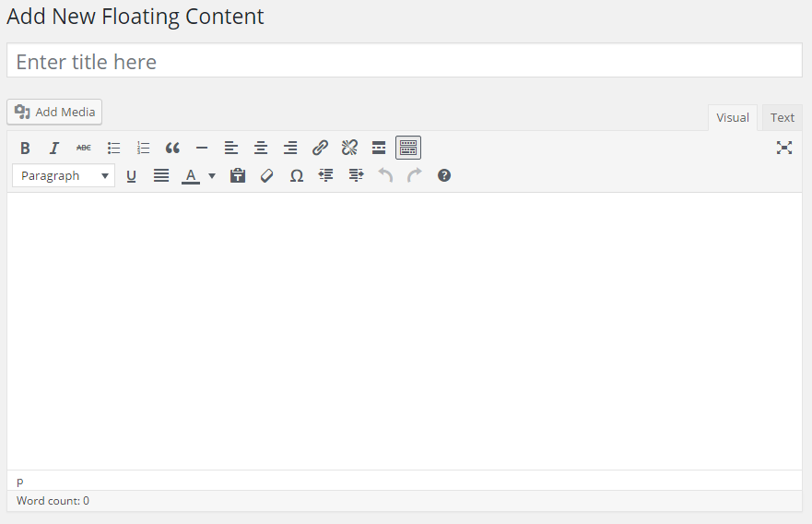
Task: Apply italic formatting
Action: (x=54, y=148)
